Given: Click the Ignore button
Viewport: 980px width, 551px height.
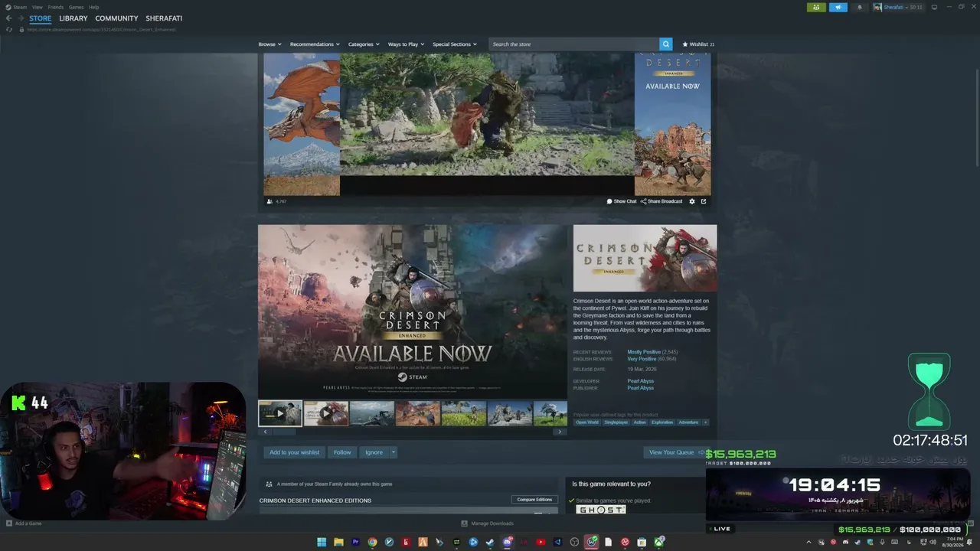Looking at the screenshot, I should point(374,452).
